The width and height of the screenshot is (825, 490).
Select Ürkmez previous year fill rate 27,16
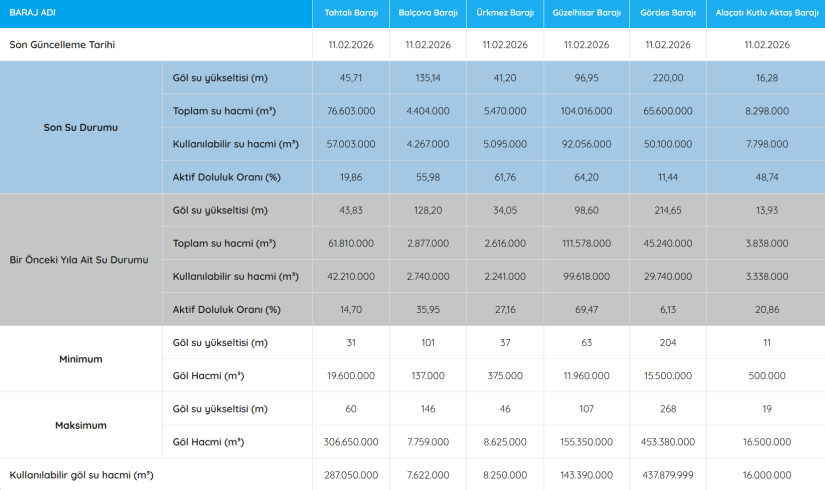pos(504,310)
